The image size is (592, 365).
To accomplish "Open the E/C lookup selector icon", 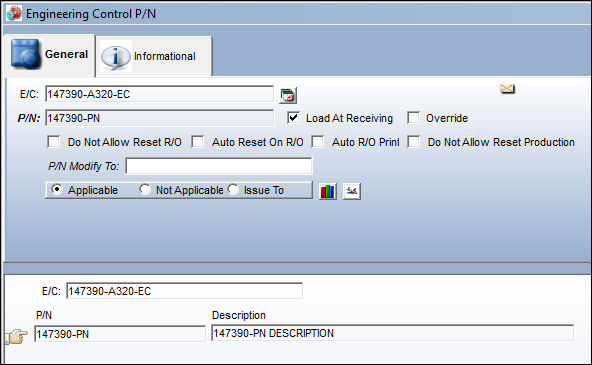I will [x=288, y=95].
